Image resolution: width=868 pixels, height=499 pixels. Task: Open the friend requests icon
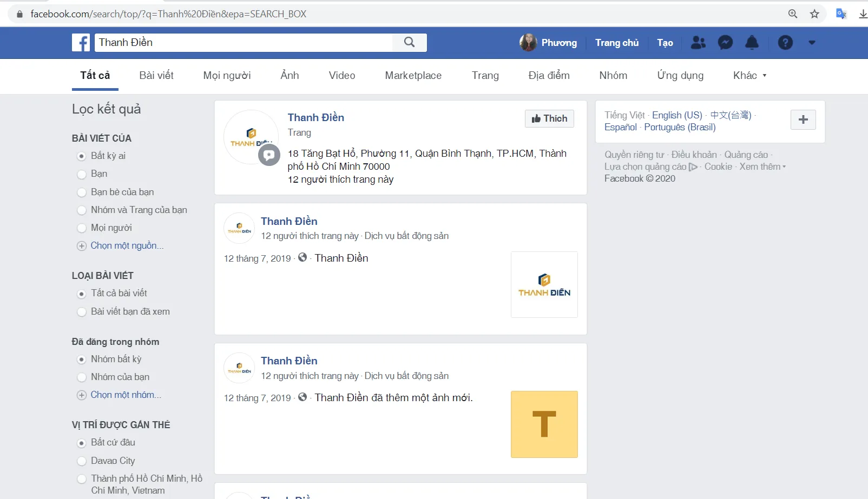pos(698,42)
